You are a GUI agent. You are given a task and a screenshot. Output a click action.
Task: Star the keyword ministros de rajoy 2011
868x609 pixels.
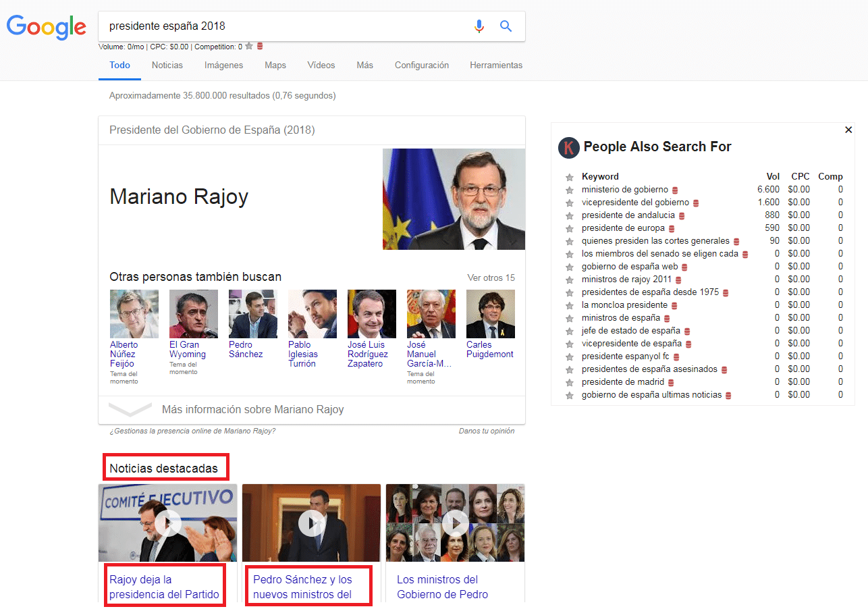tap(570, 280)
